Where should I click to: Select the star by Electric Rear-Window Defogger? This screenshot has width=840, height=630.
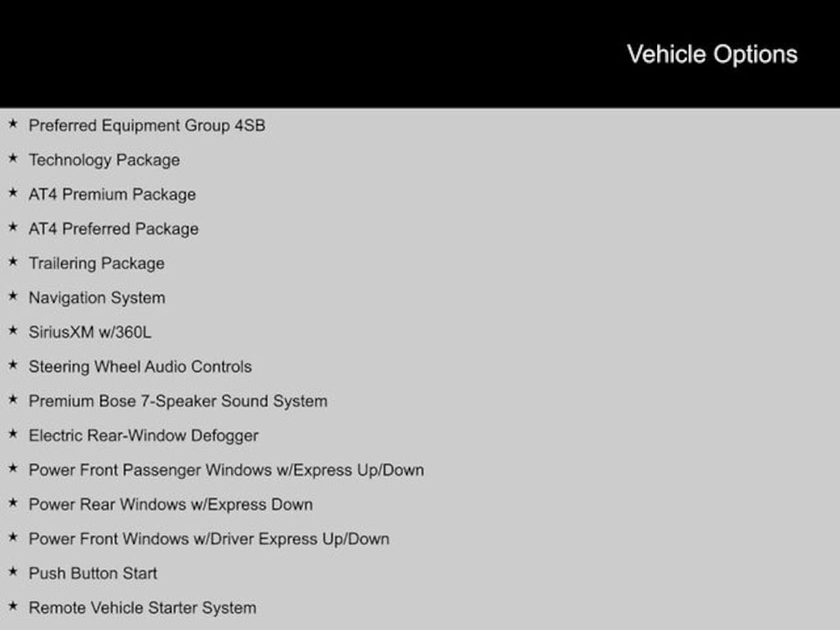pos(12,434)
